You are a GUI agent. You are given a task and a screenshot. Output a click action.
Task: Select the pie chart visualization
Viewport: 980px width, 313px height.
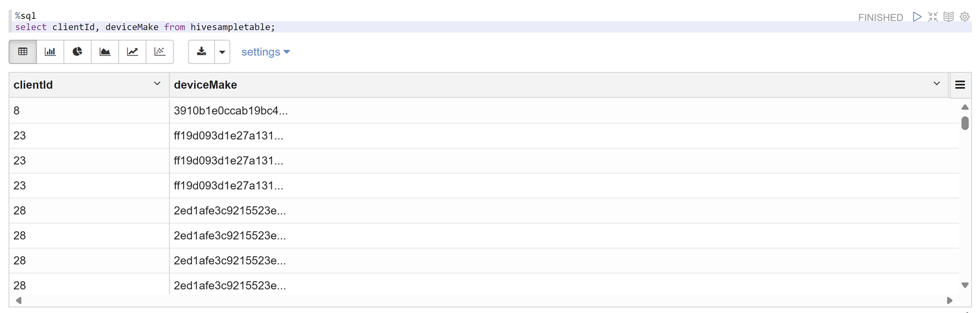(x=77, y=52)
